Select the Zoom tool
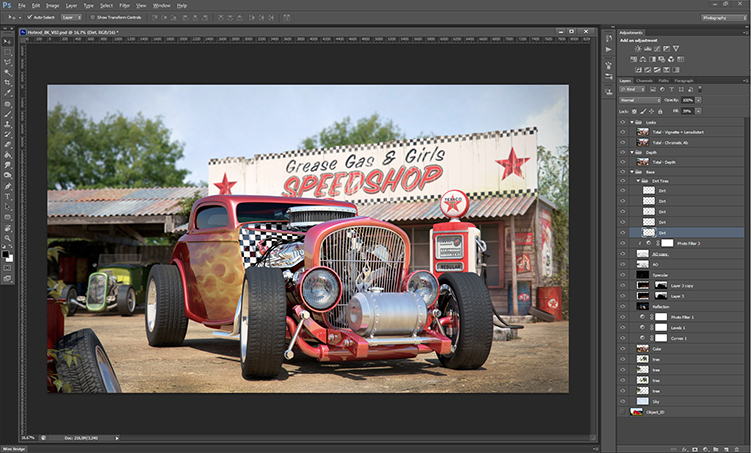This screenshot has height=453, width=751. click(x=7, y=239)
